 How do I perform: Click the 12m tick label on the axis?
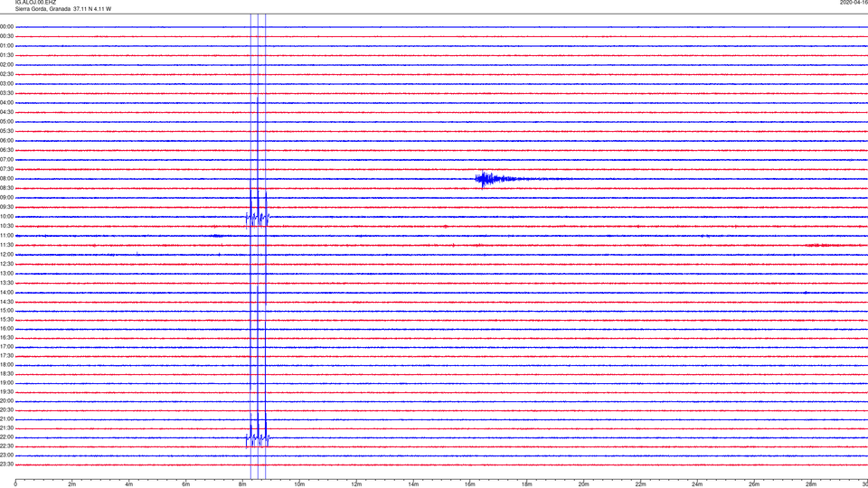click(x=356, y=484)
